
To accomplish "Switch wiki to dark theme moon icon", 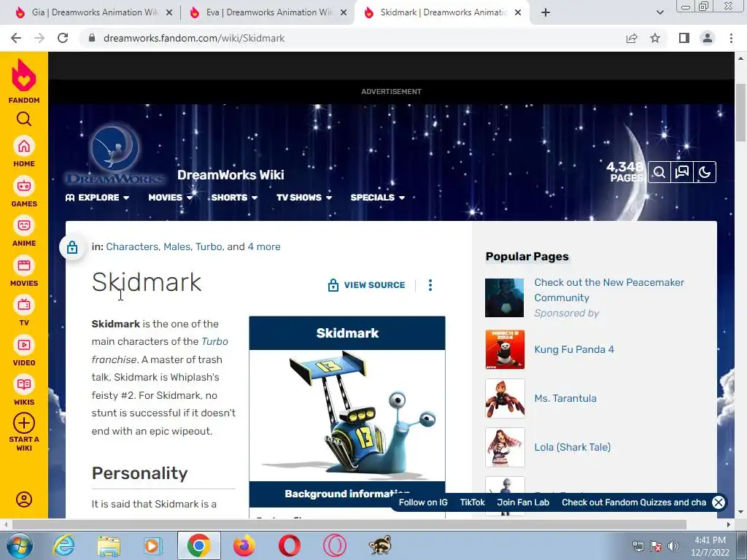I will coord(705,172).
